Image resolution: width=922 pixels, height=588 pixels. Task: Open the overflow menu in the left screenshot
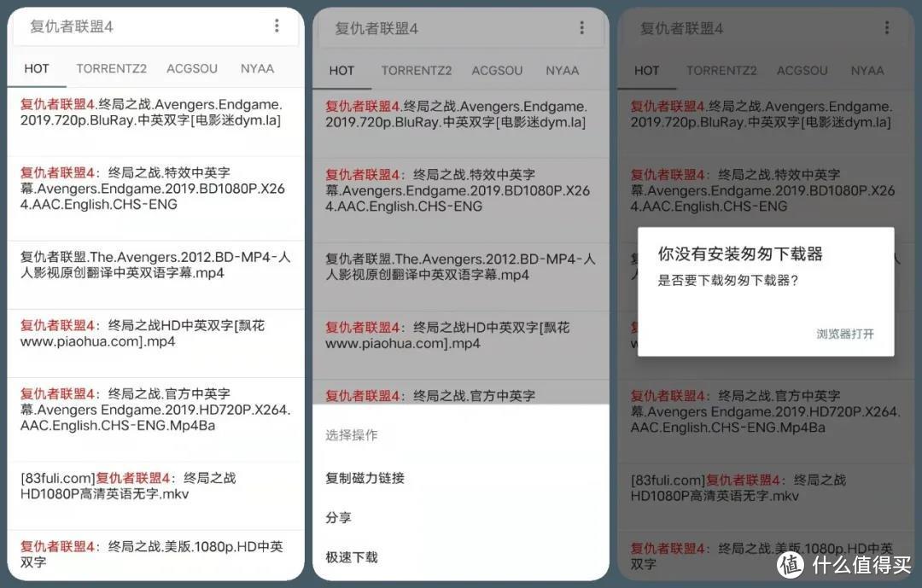click(277, 26)
